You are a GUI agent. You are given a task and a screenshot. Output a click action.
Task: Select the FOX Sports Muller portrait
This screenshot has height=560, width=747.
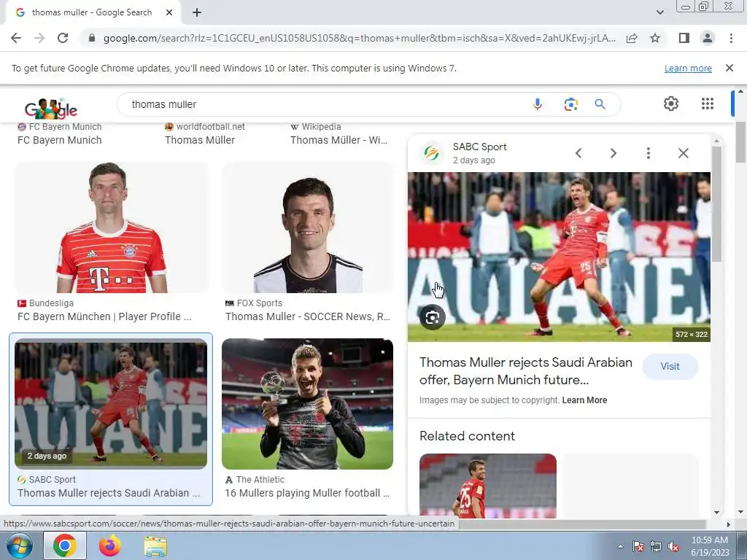308,227
